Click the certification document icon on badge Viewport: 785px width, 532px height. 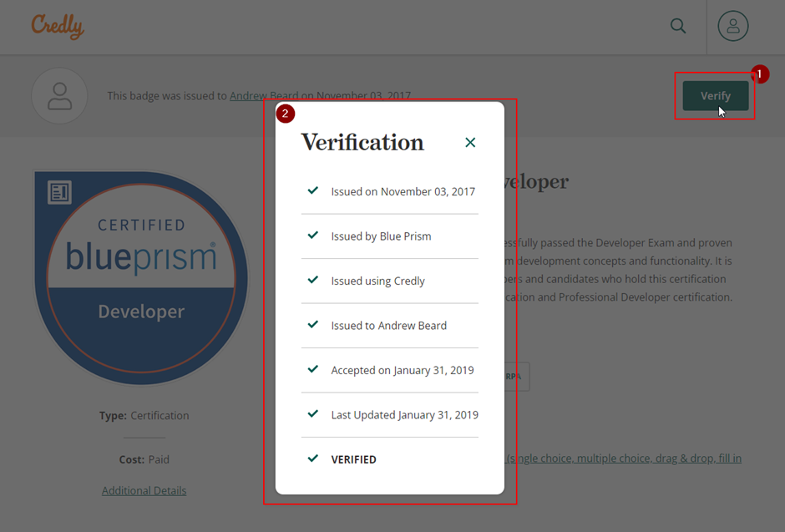[x=59, y=192]
